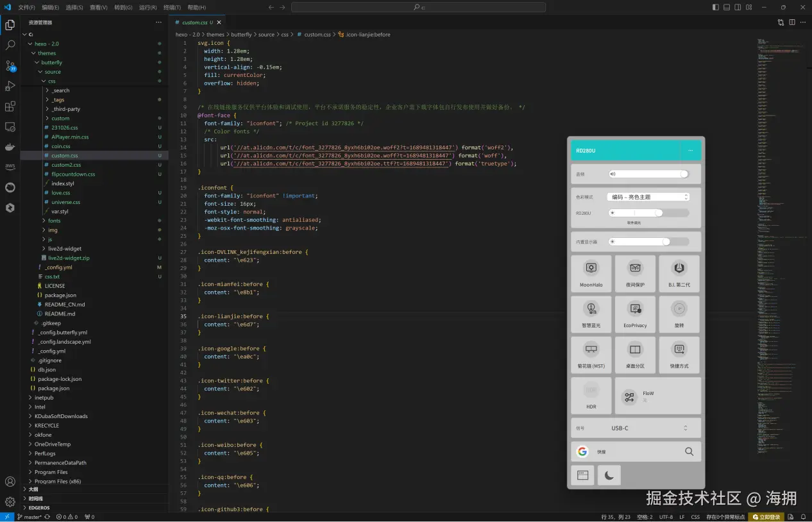Open the AWS toolkit in activity bar

coord(10,167)
